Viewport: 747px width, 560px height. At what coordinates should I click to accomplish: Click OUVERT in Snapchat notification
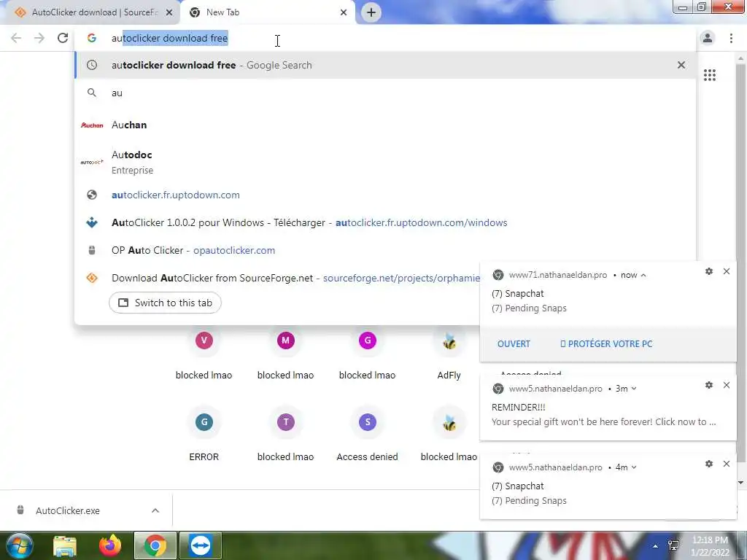coord(514,344)
